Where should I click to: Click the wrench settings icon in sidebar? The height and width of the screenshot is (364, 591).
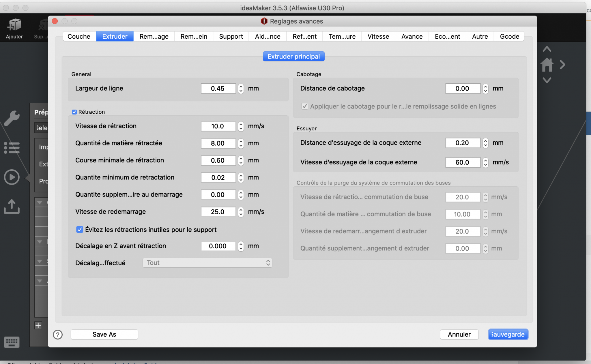pyautogui.click(x=12, y=118)
